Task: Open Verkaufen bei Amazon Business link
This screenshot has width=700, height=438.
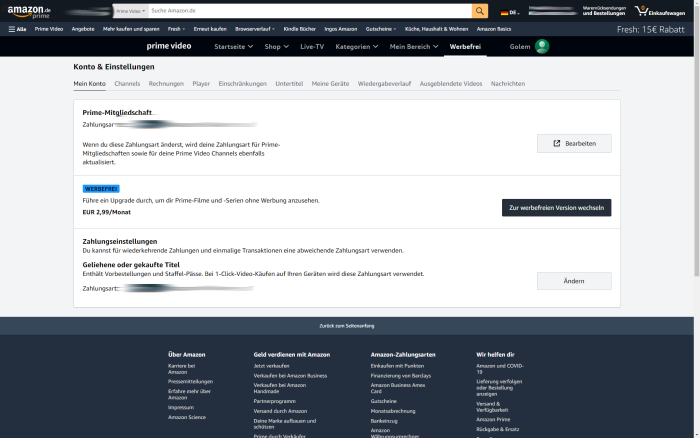Action: point(290,375)
